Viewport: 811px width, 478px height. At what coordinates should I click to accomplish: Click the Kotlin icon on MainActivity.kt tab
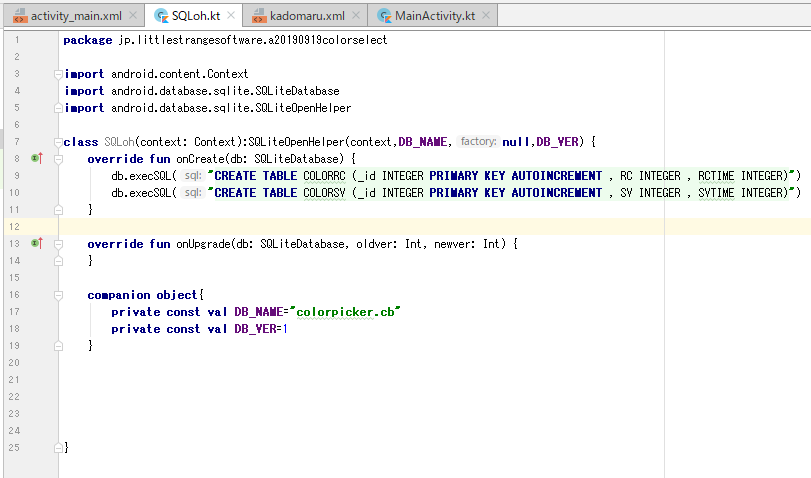[x=384, y=16]
